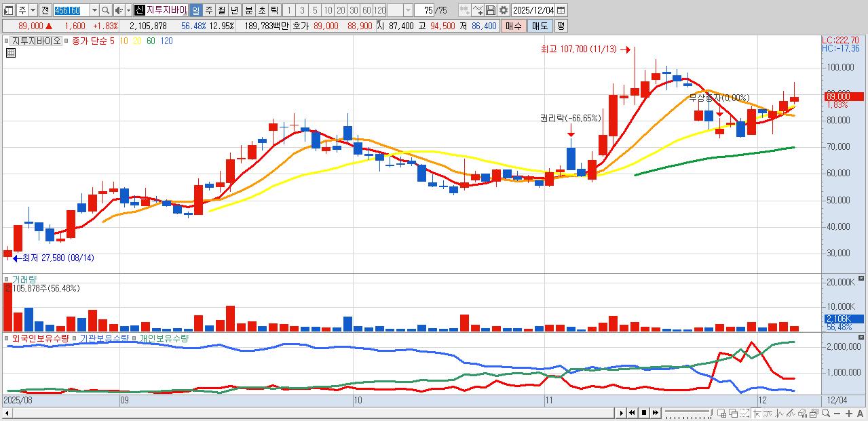Select the 년 (yearly) period toggle
Viewport: 868px width, 421px height.
[234, 10]
